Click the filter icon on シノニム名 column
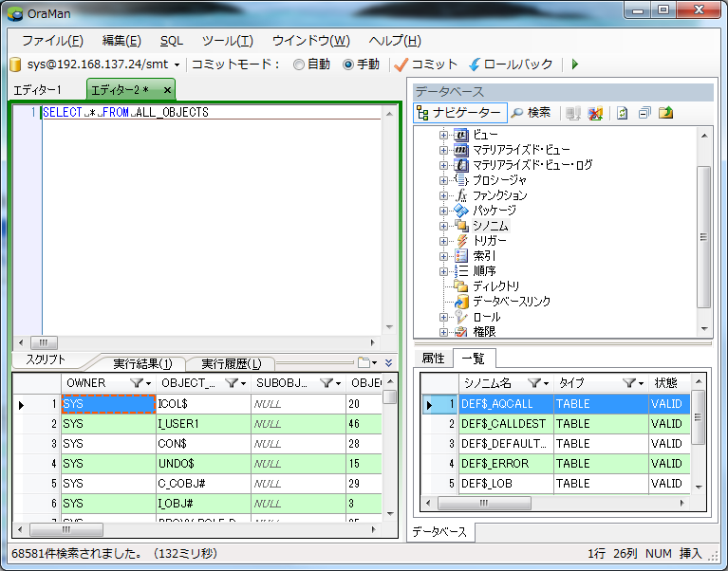 [x=534, y=383]
